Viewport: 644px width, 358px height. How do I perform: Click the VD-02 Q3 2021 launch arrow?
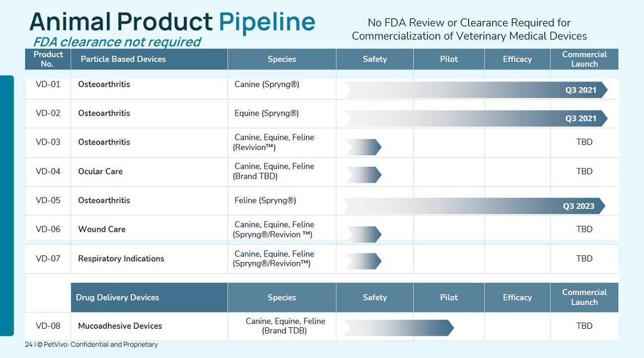(476, 118)
